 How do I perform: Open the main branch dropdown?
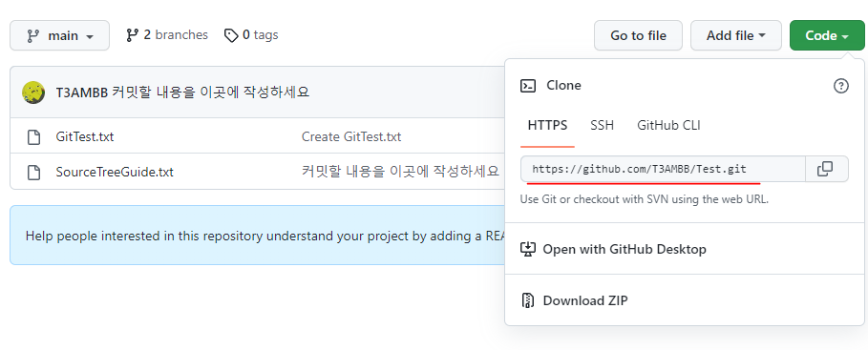pyautogui.click(x=60, y=35)
